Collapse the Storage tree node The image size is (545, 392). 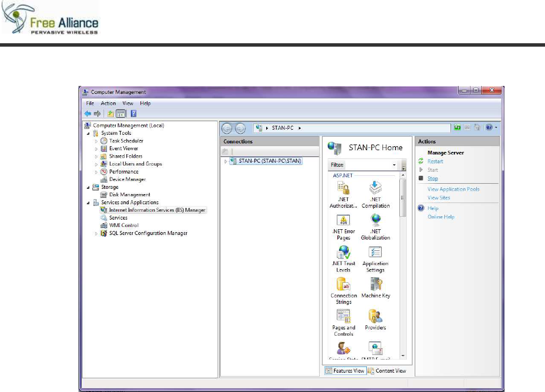pos(88,187)
